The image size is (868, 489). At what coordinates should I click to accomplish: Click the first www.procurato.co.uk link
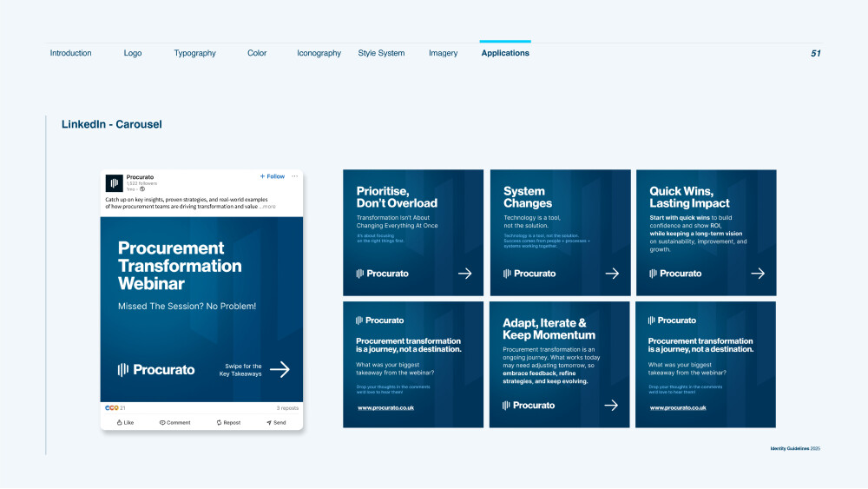point(386,408)
